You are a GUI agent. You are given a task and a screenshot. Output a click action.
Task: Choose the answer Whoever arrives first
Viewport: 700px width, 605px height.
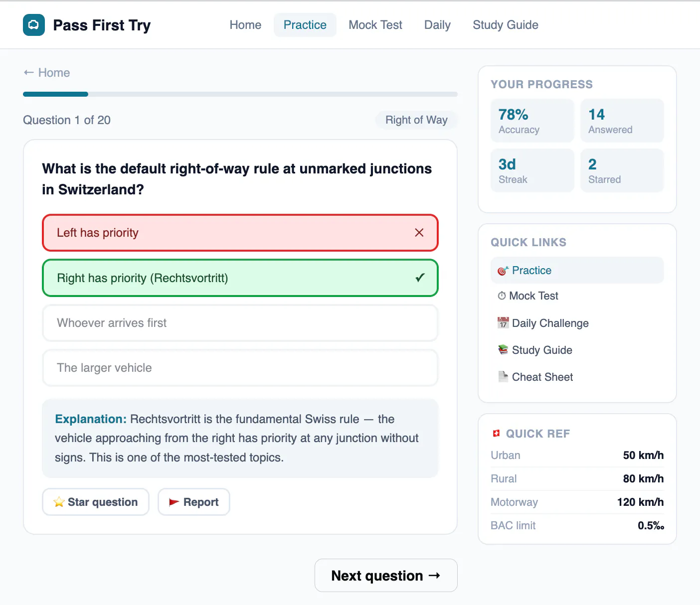(x=240, y=323)
